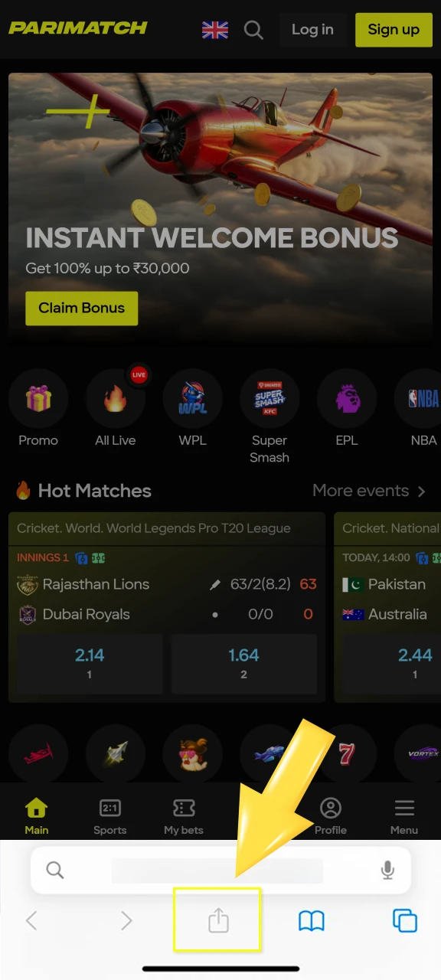The height and width of the screenshot is (980, 441).
Task: Tap the Safari share icon
Action: [219, 920]
